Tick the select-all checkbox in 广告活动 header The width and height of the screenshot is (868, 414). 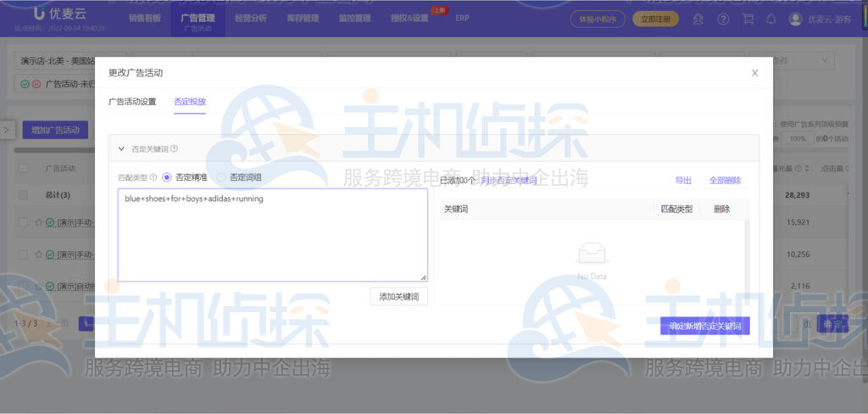[x=24, y=168]
